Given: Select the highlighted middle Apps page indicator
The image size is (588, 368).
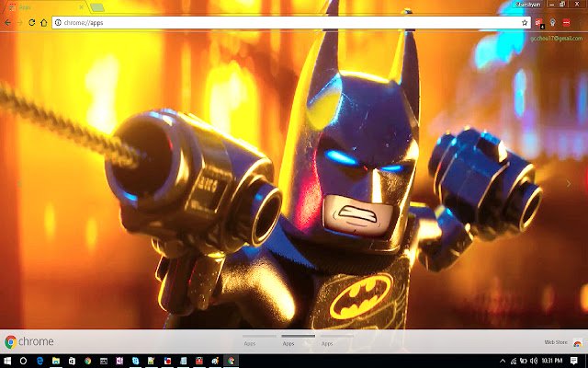Looking at the screenshot, I should click(298, 339).
